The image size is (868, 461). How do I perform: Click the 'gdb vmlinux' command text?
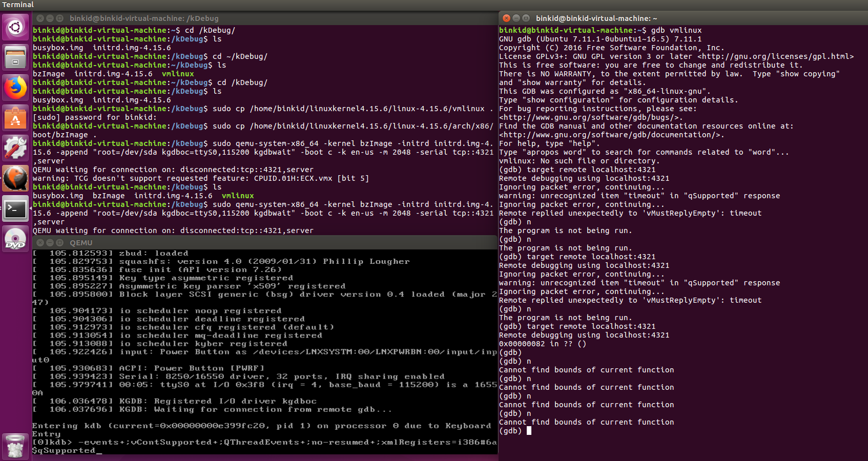(676, 30)
